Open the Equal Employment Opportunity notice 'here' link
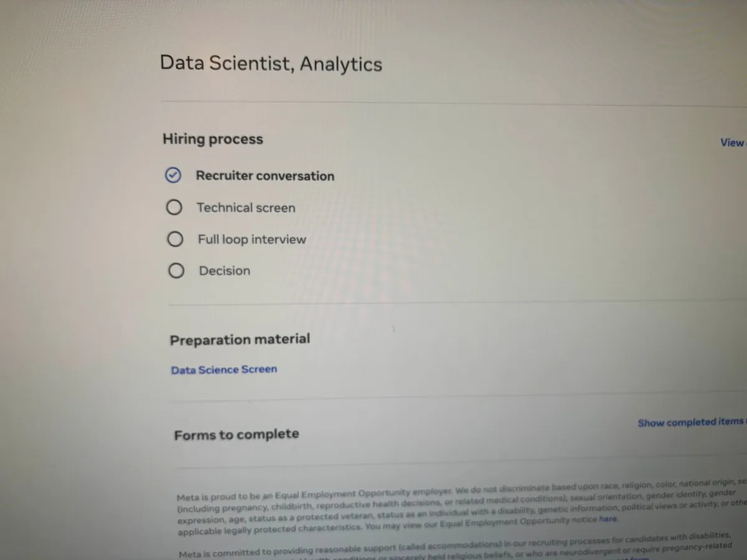747x560 pixels. (608, 518)
